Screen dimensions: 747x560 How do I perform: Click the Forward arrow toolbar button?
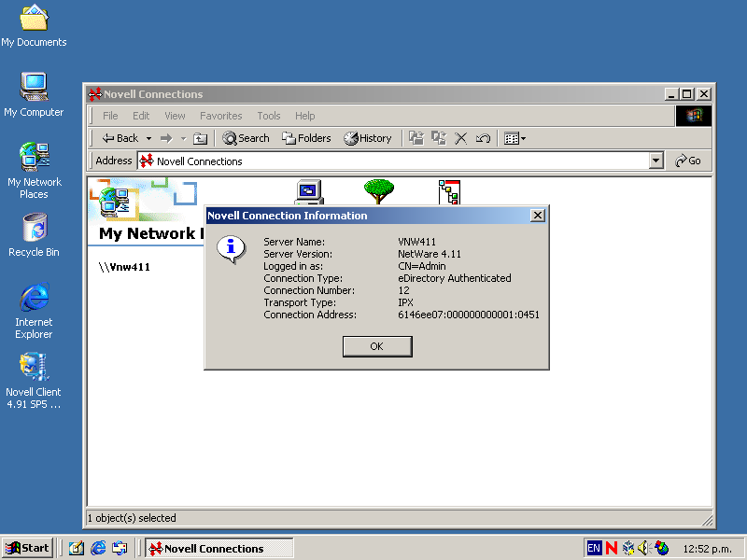click(166, 138)
